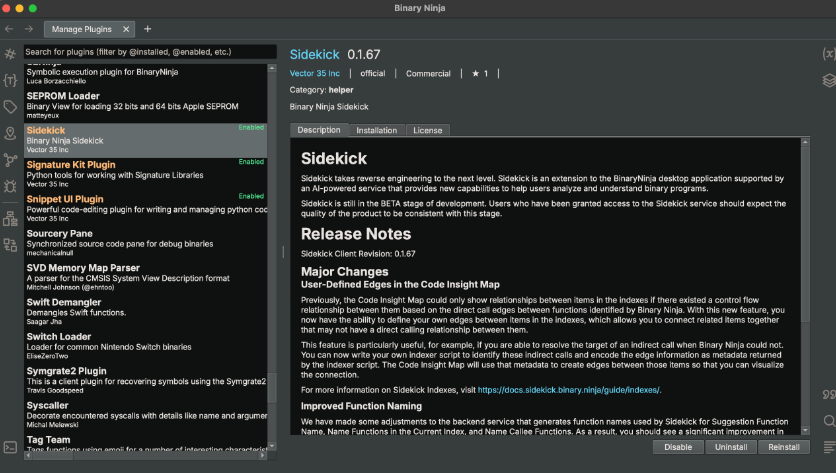Open the docs.sidekick.binary.ninja indexes link
Viewport: 836px width, 473px height.
click(569, 389)
